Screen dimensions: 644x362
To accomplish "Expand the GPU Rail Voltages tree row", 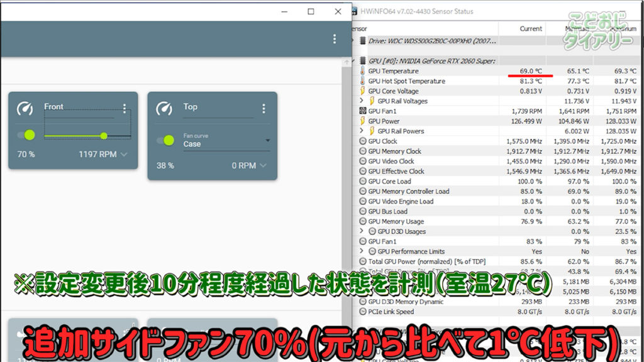I will 362,101.
